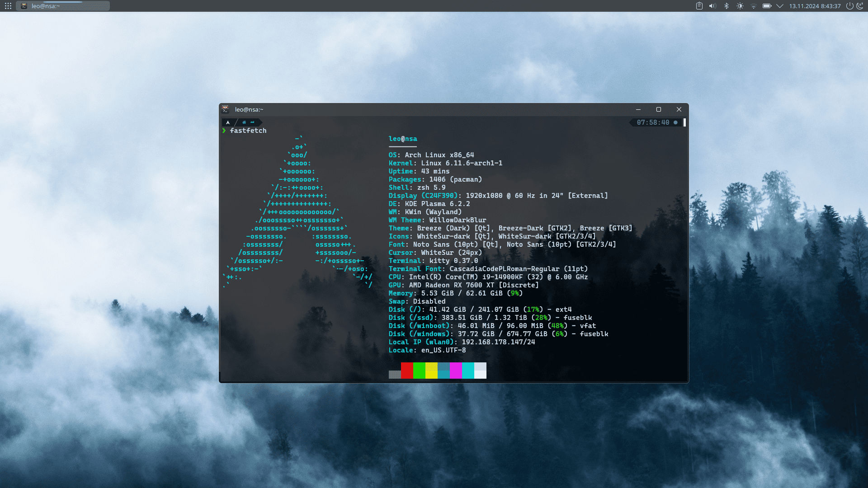Click the red color block
The image size is (868, 488).
[407, 371]
